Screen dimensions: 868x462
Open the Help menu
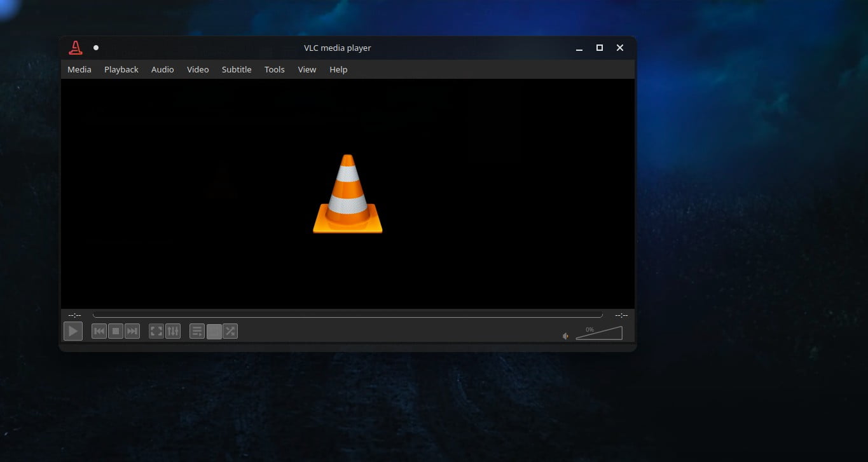pyautogui.click(x=338, y=69)
